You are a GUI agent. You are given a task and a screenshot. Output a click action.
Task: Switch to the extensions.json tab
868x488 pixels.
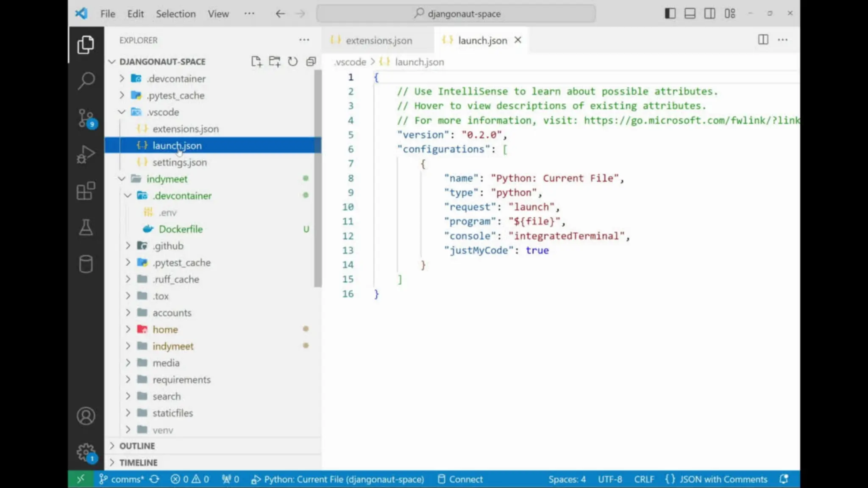379,40
